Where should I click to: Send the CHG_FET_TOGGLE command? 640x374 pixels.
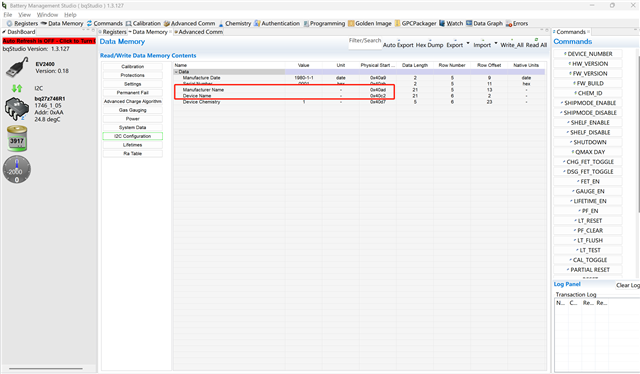click(588, 162)
